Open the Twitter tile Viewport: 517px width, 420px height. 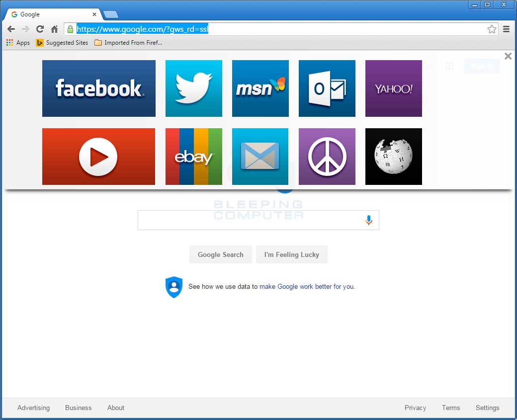(193, 88)
